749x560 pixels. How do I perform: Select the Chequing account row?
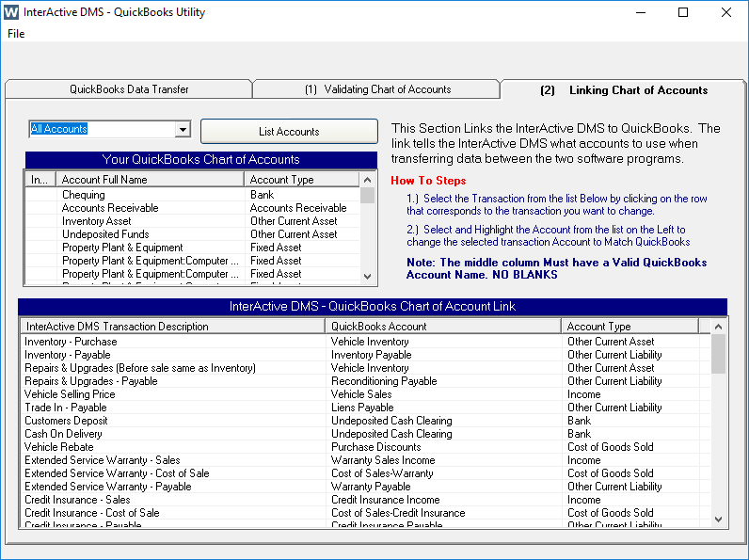192,195
